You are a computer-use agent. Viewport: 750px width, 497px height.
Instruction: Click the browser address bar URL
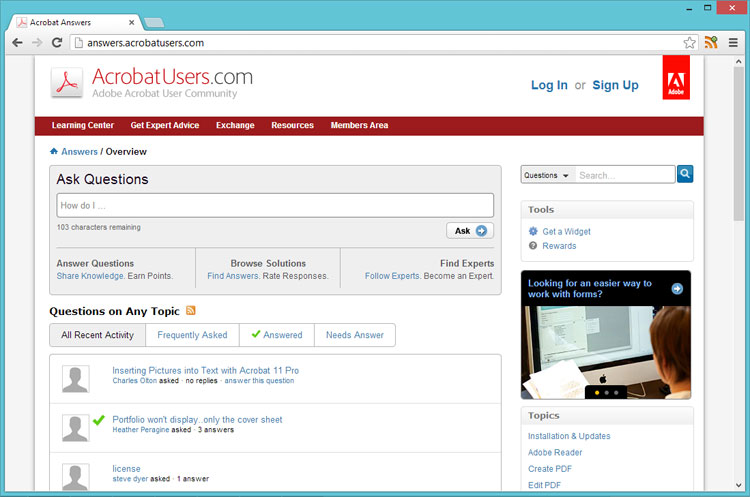coord(145,43)
